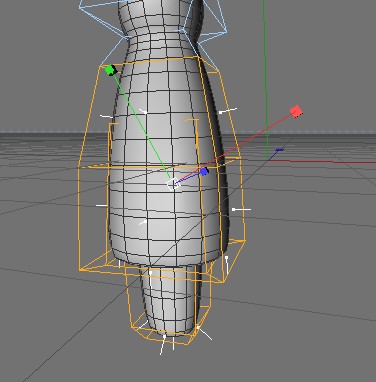Select white handle at lower right cage corner
This screenshot has height=382, width=376.
click(x=227, y=265)
